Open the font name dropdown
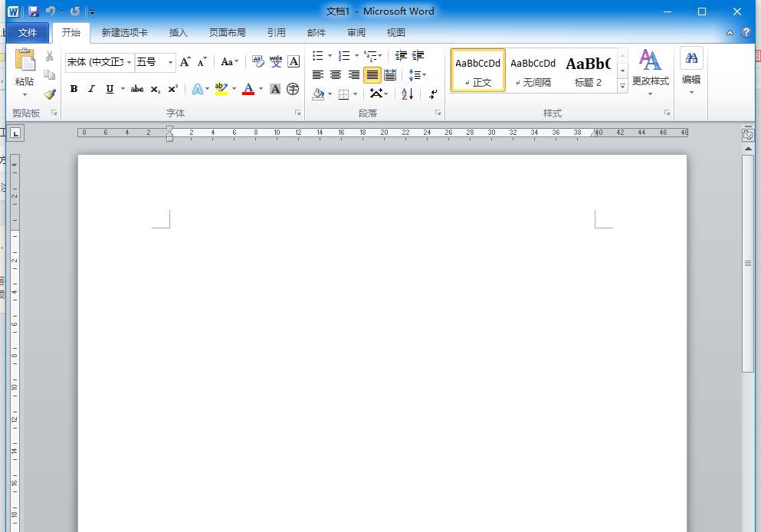Viewport: 761px width, 532px height. pyautogui.click(x=129, y=62)
